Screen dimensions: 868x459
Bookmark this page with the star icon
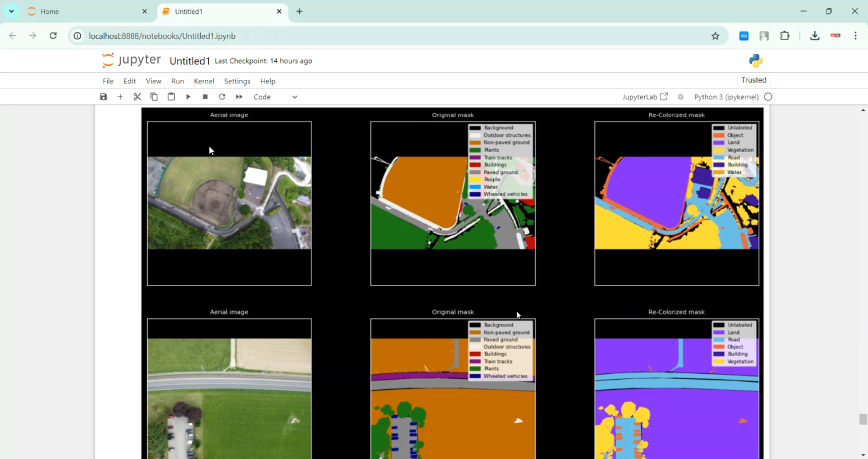[x=715, y=36]
